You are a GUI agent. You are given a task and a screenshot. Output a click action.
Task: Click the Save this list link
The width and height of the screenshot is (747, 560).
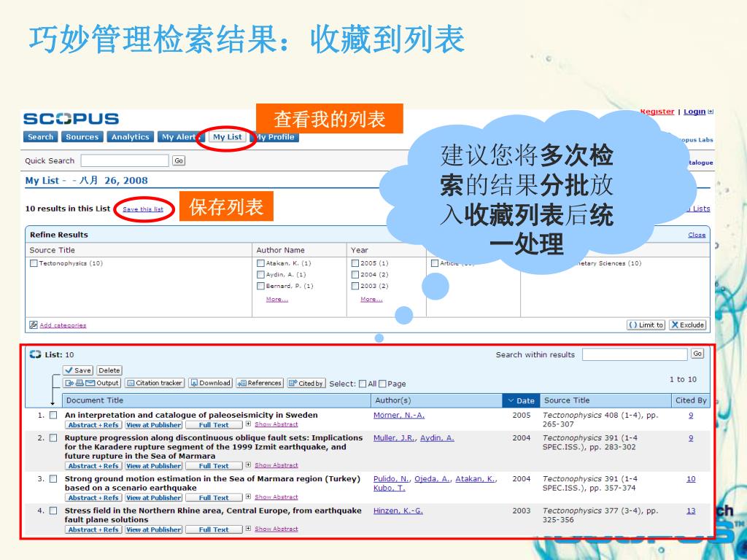143,209
